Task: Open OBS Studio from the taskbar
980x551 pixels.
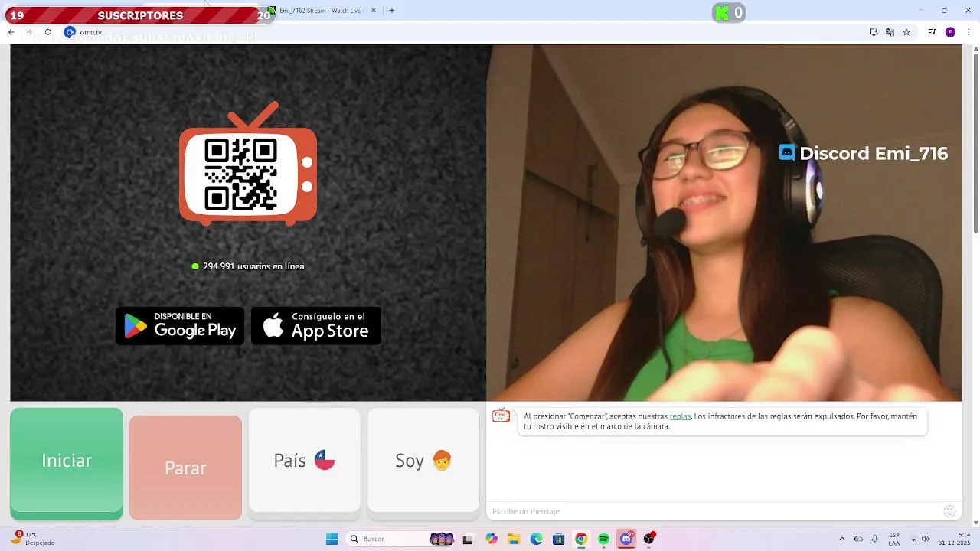Action: pyautogui.click(x=649, y=539)
